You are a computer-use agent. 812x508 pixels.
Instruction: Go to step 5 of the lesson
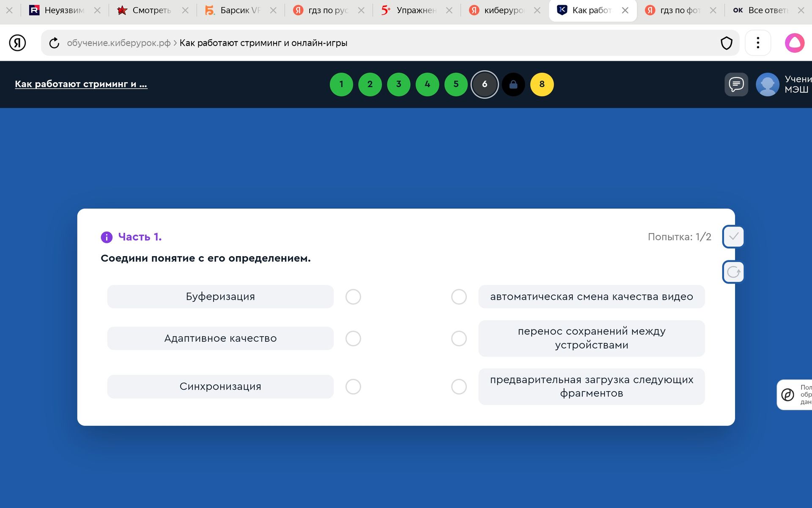[456, 84]
